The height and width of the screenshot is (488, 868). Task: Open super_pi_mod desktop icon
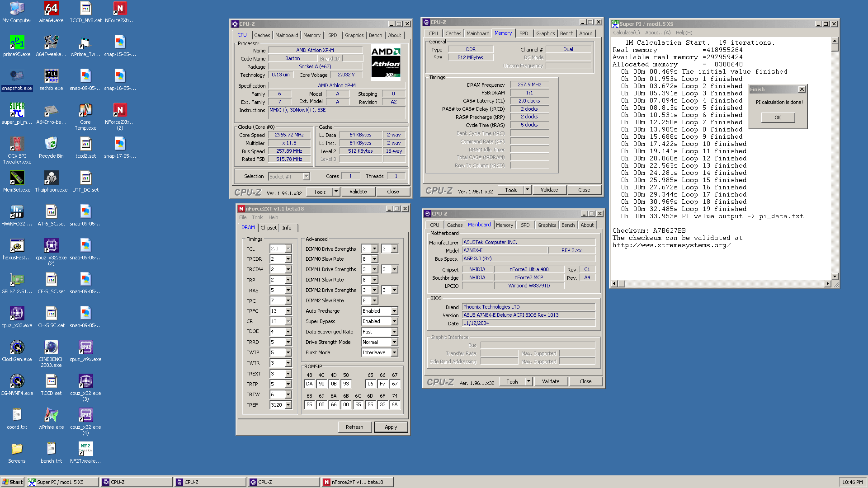click(x=17, y=113)
